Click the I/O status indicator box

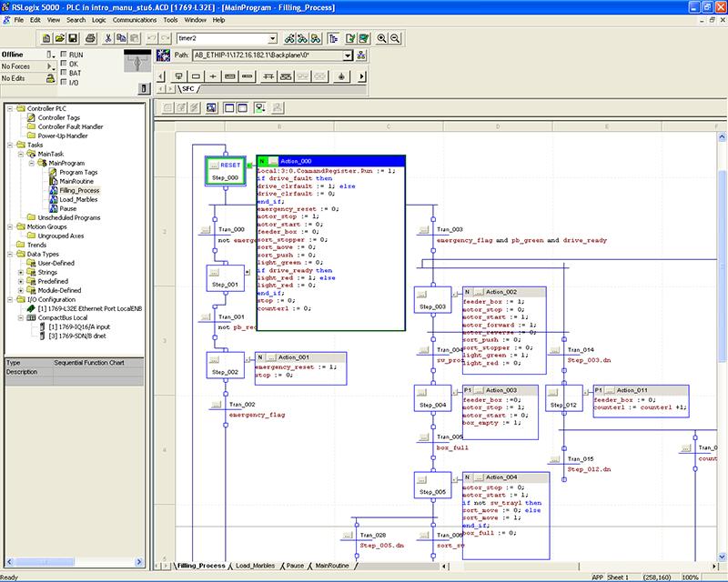pyautogui.click(x=64, y=82)
